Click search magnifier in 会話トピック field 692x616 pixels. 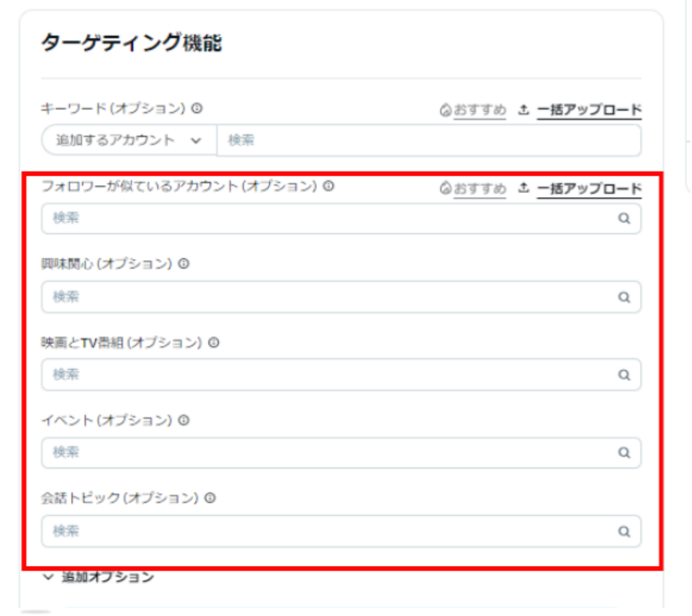click(x=625, y=531)
